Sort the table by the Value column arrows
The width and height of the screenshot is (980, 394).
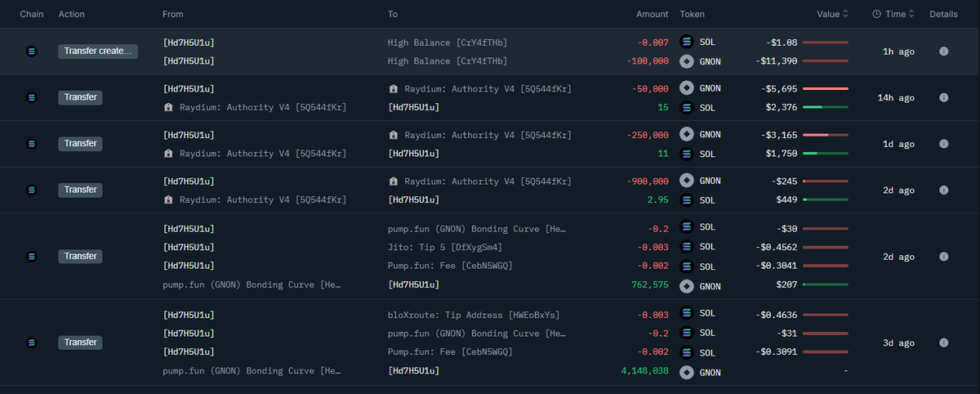pyautogui.click(x=845, y=14)
